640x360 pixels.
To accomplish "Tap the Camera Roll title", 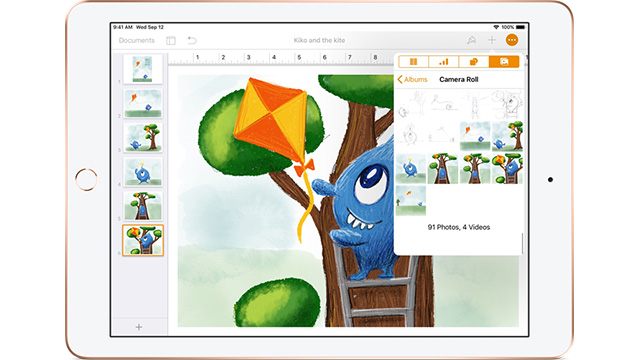I will (458, 79).
